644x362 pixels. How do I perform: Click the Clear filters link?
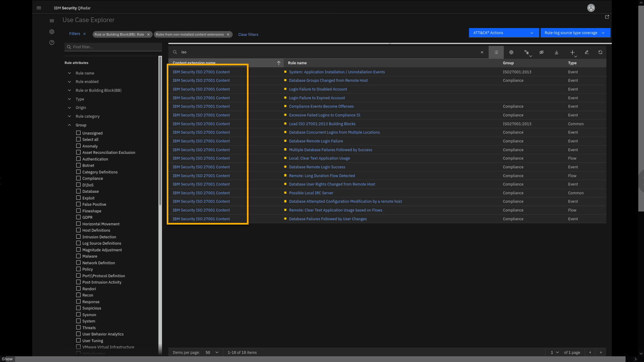click(x=248, y=35)
